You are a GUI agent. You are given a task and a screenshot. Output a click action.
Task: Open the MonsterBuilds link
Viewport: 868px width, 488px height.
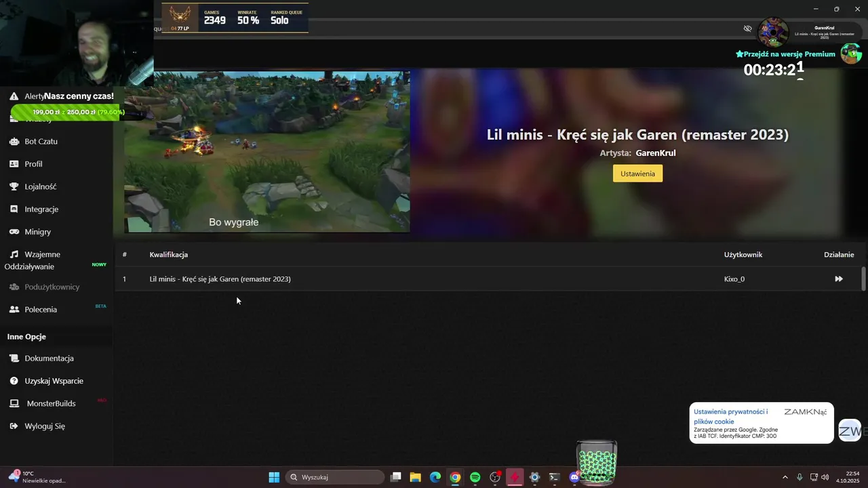pos(51,403)
